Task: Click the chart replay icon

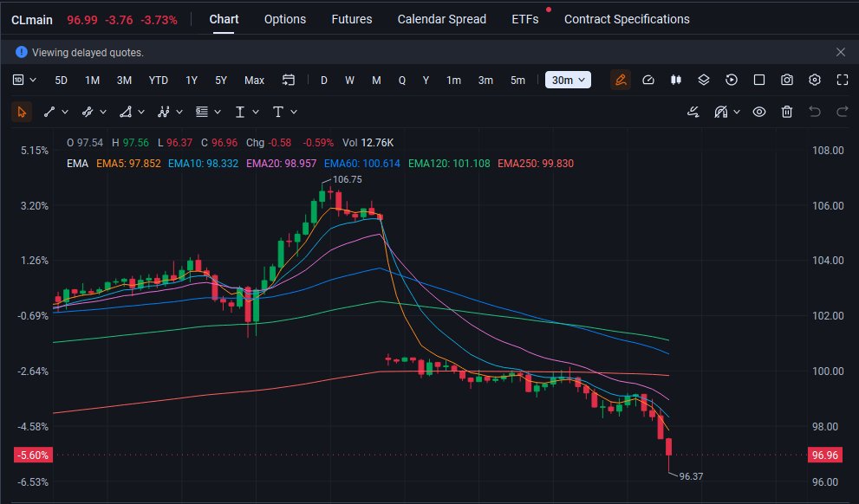Action: 732,80
